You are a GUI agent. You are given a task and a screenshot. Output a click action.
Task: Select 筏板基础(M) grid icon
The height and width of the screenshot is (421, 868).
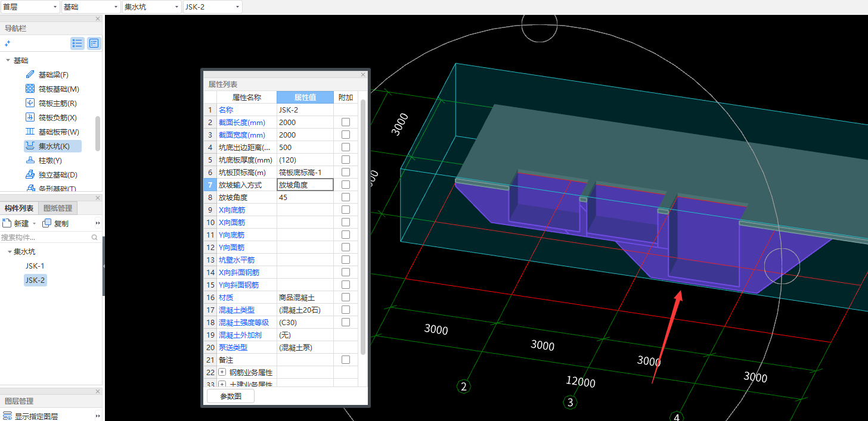(30, 89)
